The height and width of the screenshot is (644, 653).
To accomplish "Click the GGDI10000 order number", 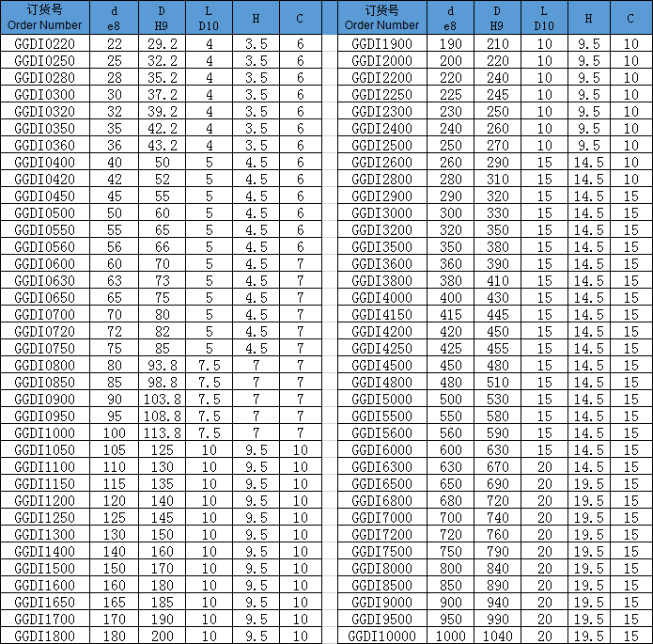I will coord(381,636).
